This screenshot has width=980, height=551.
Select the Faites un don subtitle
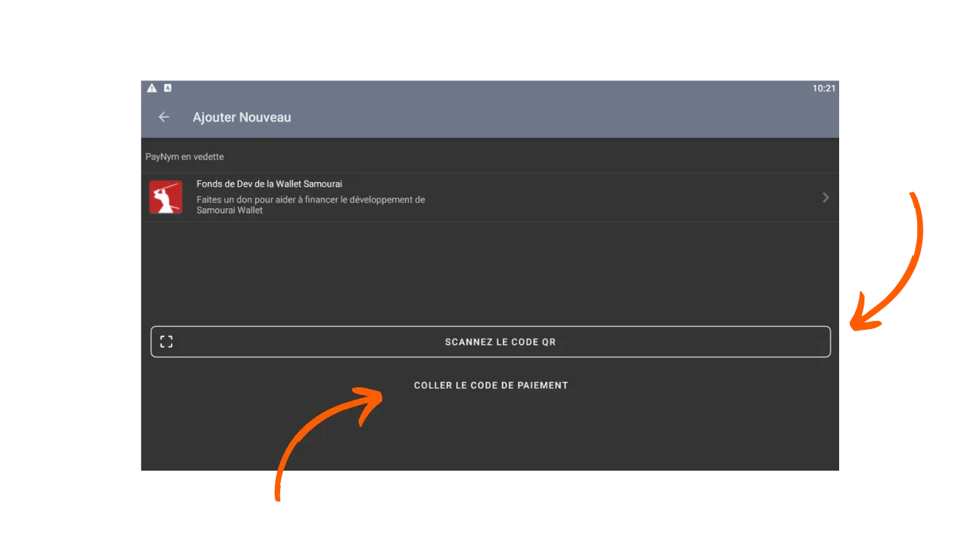(310, 204)
